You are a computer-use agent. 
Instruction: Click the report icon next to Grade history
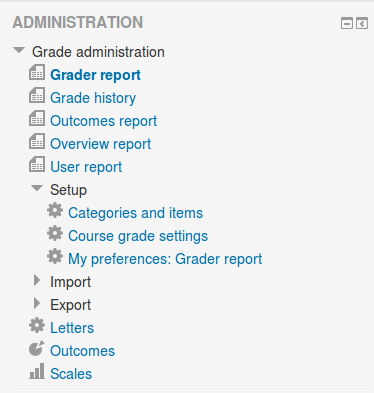pos(37,95)
